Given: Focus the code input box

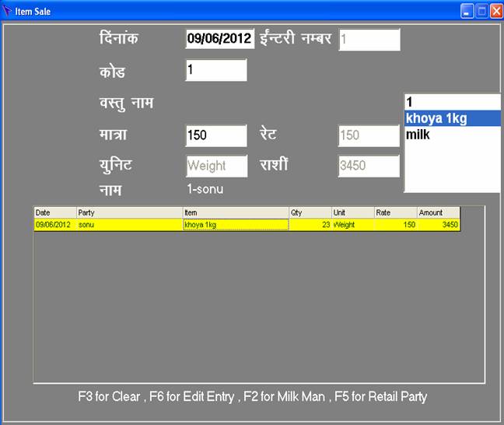Looking at the screenshot, I should click(215, 70).
